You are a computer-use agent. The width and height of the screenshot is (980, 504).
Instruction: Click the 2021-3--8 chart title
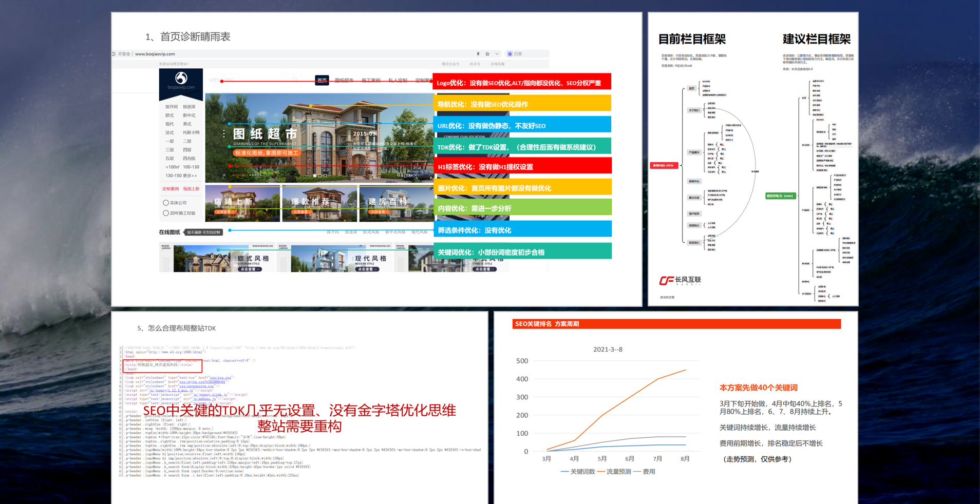click(x=608, y=350)
